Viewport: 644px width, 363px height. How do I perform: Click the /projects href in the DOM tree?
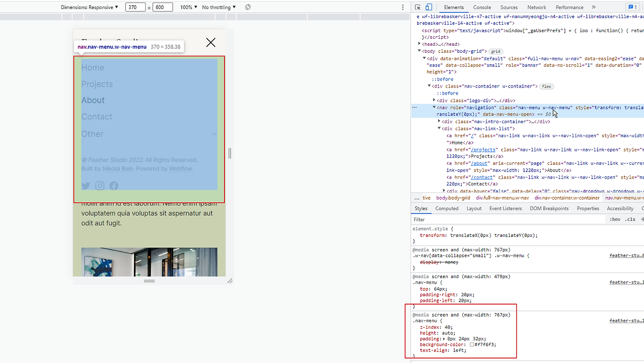tap(484, 150)
